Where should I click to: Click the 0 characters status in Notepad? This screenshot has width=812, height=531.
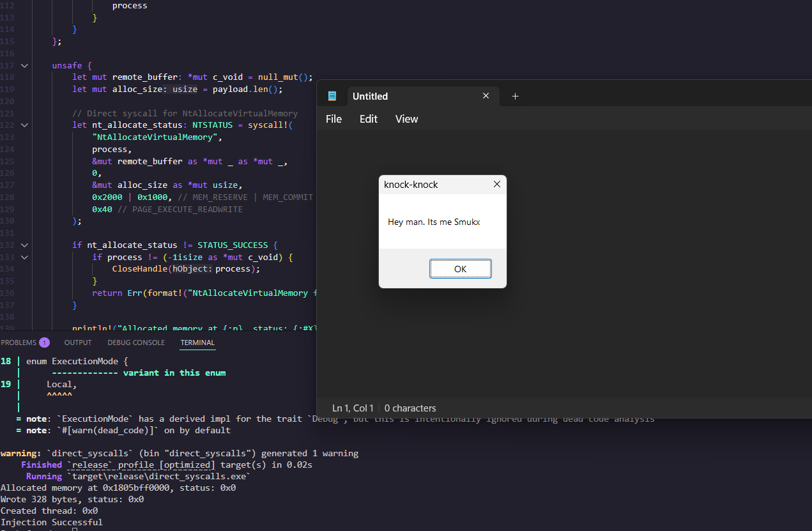pyautogui.click(x=410, y=408)
